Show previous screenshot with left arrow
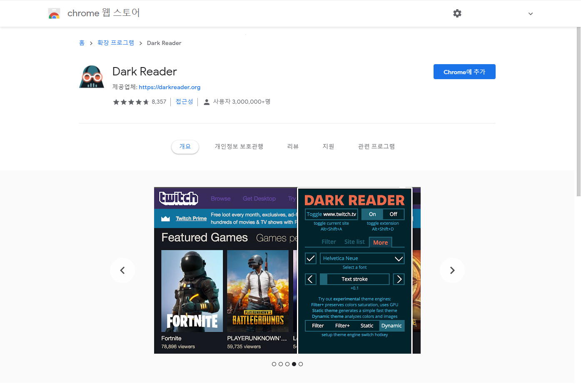The width and height of the screenshot is (581, 392). tap(122, 270)
